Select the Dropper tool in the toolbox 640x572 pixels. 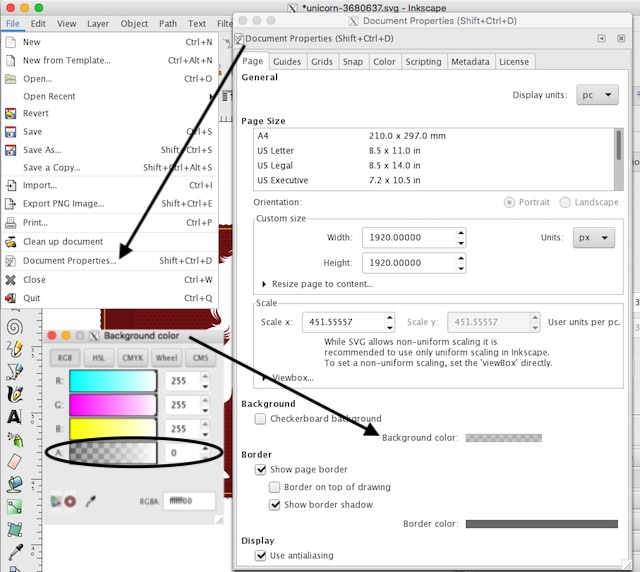[x=15, y=552]
